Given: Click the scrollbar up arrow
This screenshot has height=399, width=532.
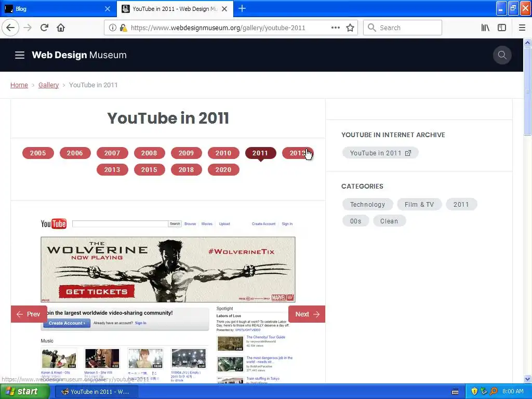Looking at the screenshot, I should tap(528, 43).
